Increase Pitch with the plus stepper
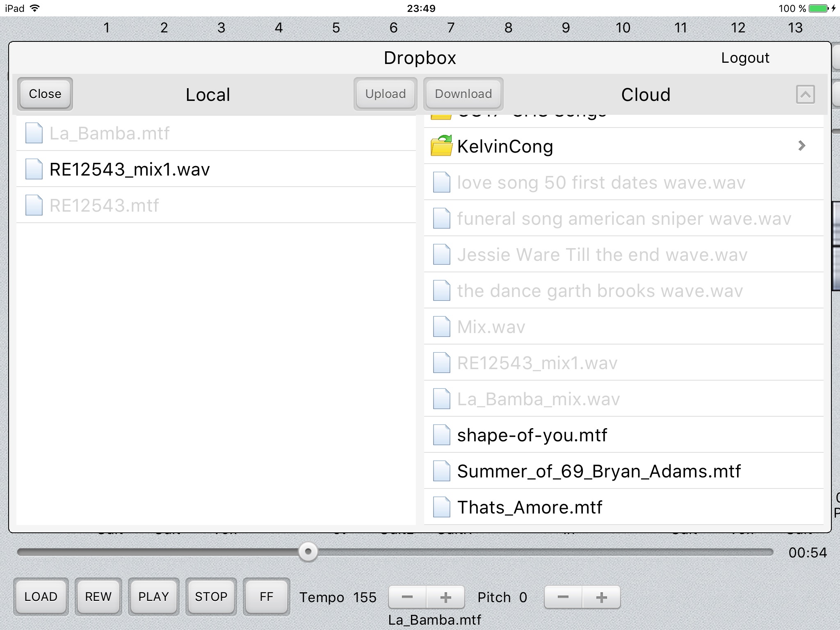Image resolution: width=840 pixels, height=630 pixels. 600,596
